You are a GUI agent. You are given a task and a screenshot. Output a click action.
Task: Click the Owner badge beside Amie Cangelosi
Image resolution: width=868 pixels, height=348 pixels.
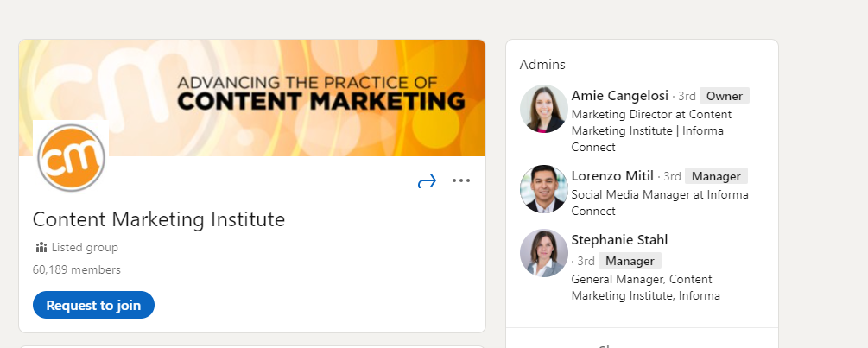tap(724, 96)
